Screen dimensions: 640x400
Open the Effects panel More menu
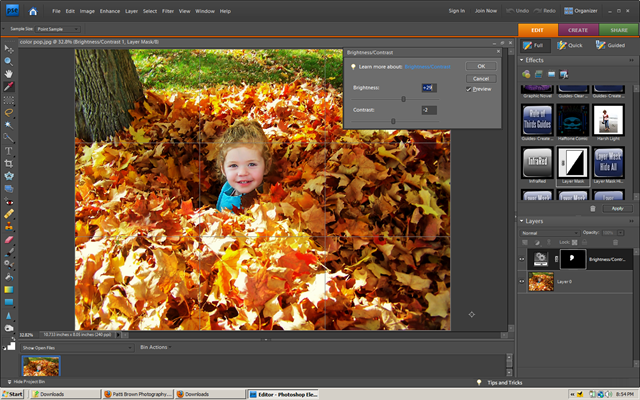coord(631,60)
